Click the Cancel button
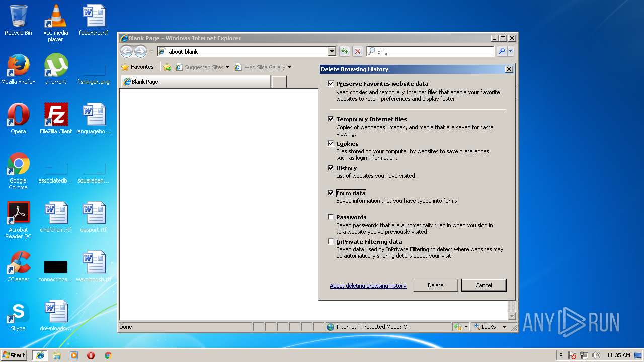The height and width of the screenshot is (362, 644). pyautogui.click(x=484, y=285)
